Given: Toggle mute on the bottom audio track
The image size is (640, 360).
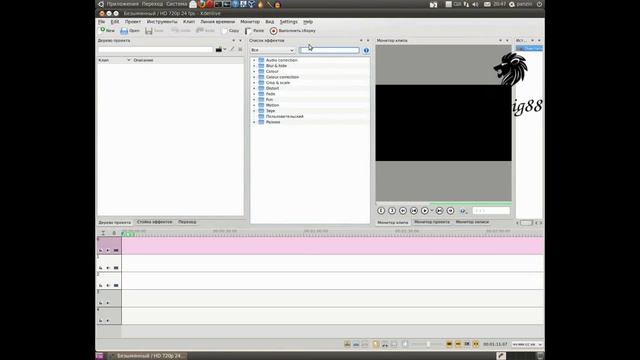Looking at the screenshot, I should [108, 320].
